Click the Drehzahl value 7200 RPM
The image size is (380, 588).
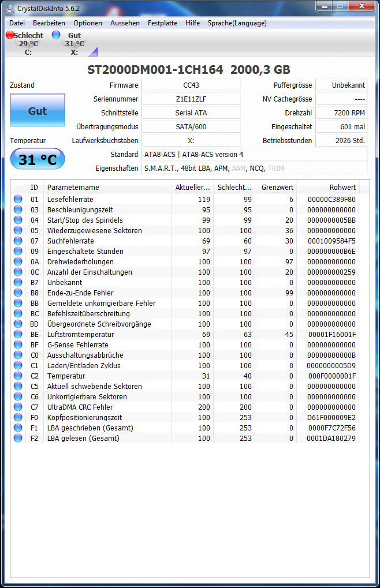pyautogui.click(x=341, y=113)
